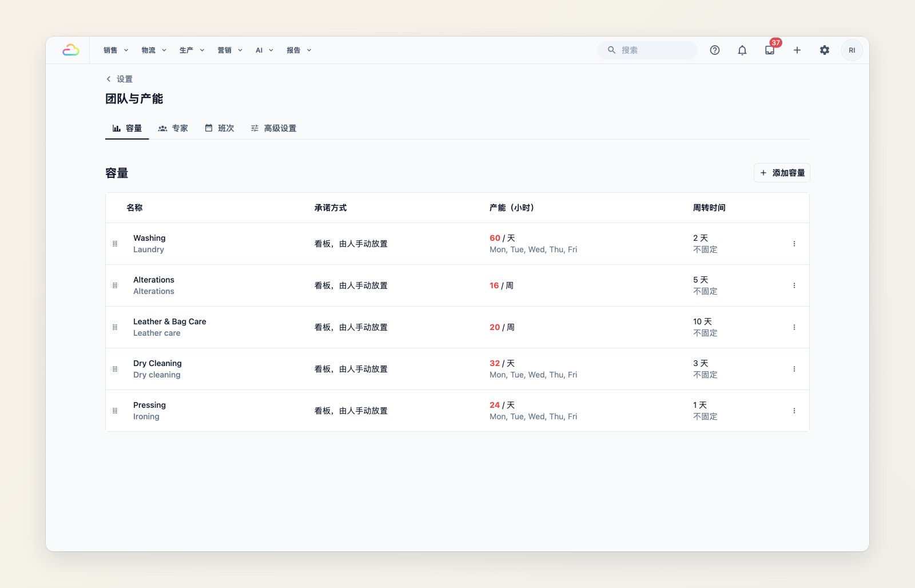Viewport: 915px width, 588px height.
Task: Expand the 报告 dropdown menu
Action: pyautogui.click(x=299, y=50)
